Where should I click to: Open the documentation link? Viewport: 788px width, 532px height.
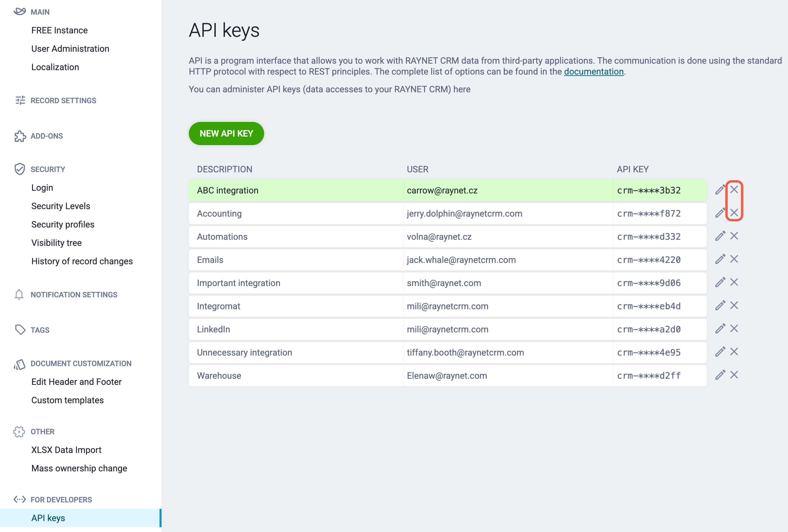click(594, 72)
